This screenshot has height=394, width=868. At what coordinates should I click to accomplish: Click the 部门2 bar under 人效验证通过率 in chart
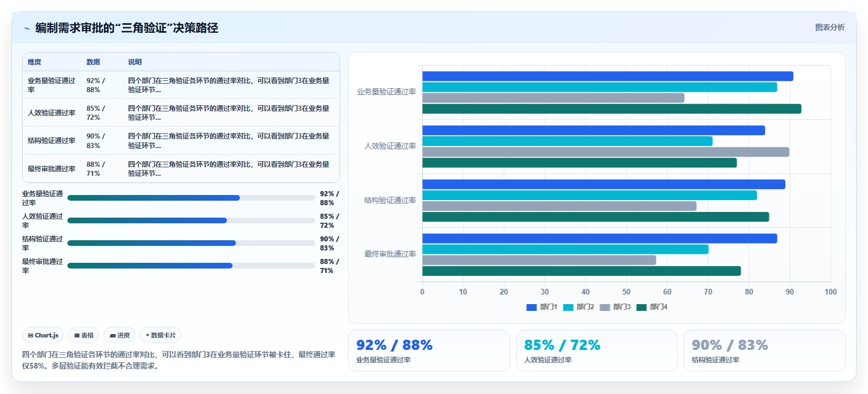568,141
